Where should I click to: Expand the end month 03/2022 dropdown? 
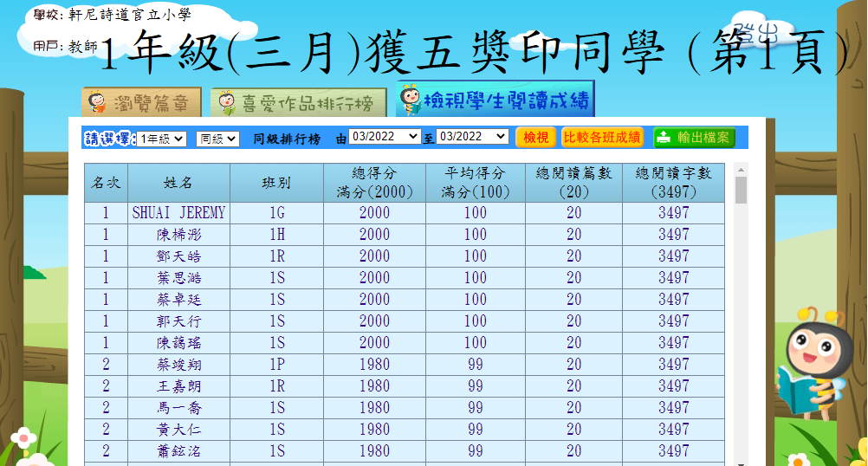tap(472, 137)
